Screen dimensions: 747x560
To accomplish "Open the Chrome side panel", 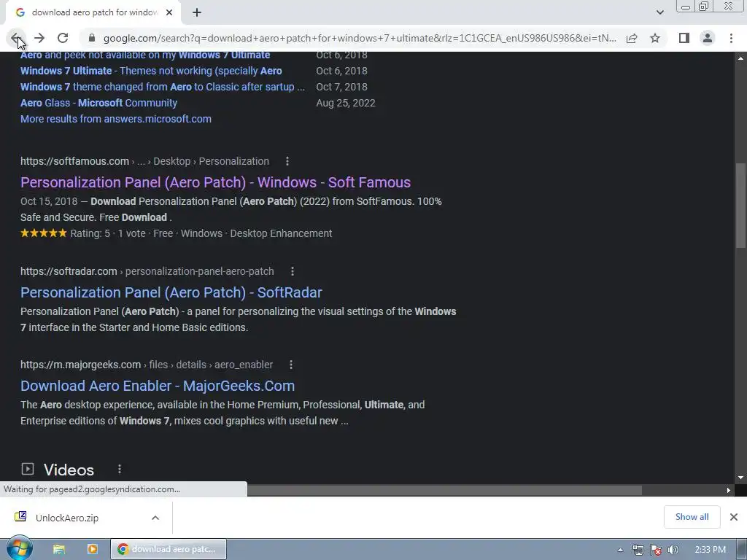I will click(x=684, y=38).
